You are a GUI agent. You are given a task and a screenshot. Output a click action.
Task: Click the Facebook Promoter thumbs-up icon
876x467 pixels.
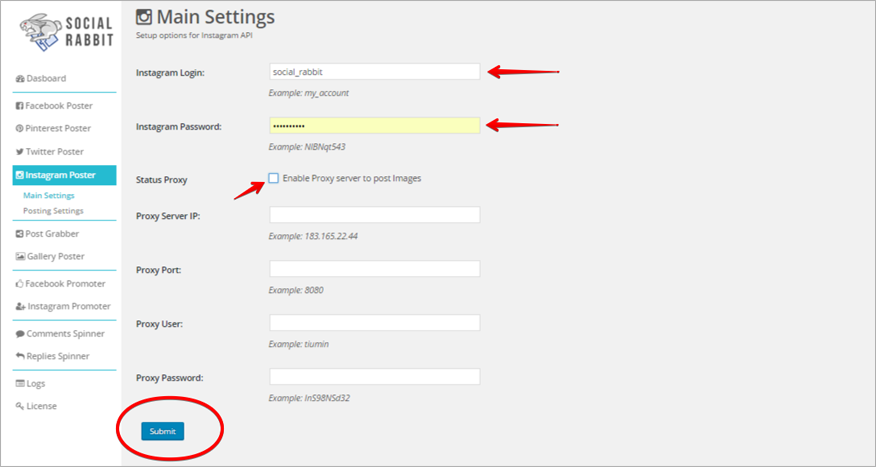(20, 284)
